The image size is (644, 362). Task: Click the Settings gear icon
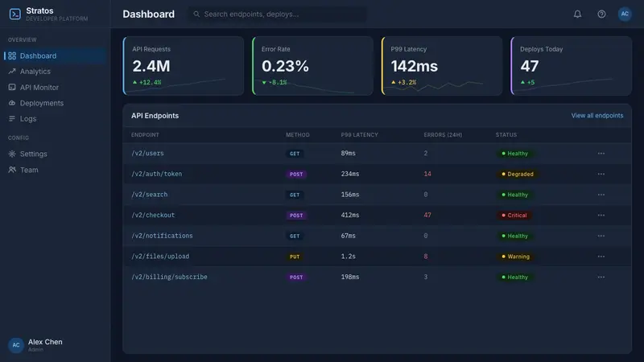tap(12, 154)
